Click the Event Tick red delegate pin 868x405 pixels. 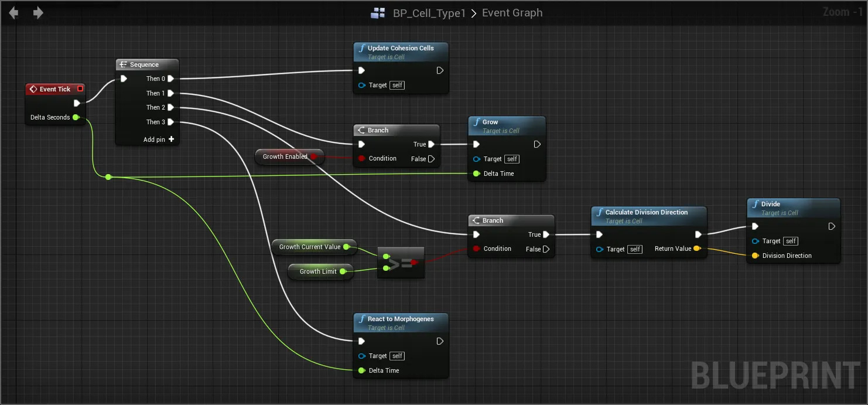point(80,89)
